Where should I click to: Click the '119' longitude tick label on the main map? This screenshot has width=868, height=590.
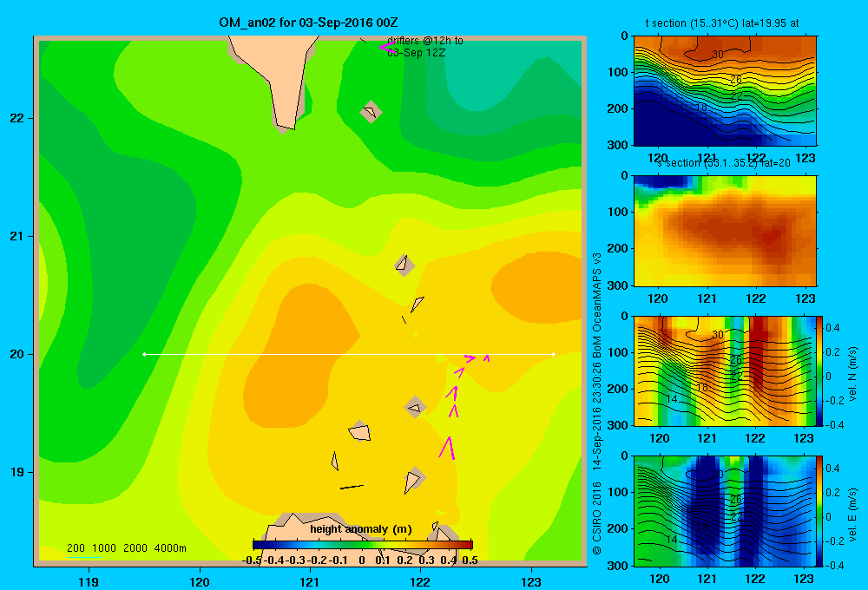point(89,581)
